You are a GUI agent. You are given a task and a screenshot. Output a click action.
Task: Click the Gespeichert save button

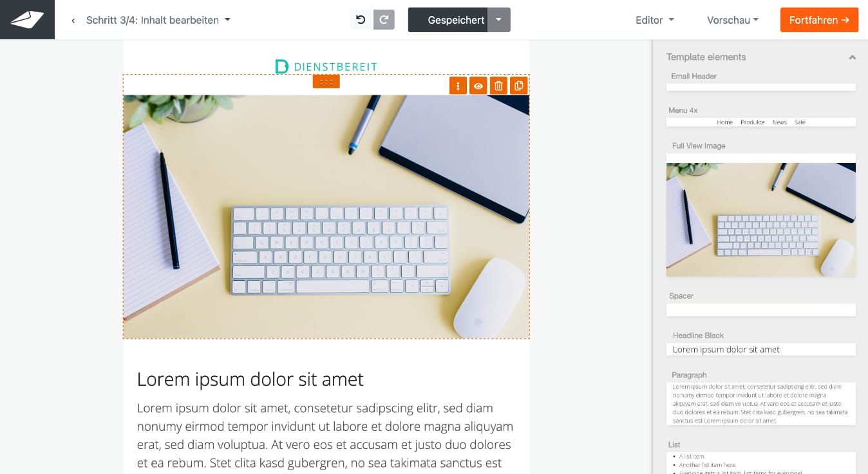(448, 20)
